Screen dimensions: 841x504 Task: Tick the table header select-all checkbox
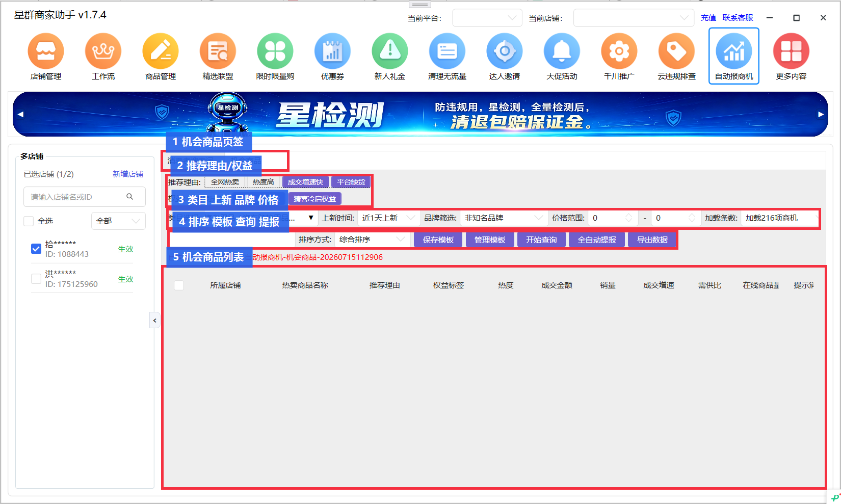pos(179,285)
